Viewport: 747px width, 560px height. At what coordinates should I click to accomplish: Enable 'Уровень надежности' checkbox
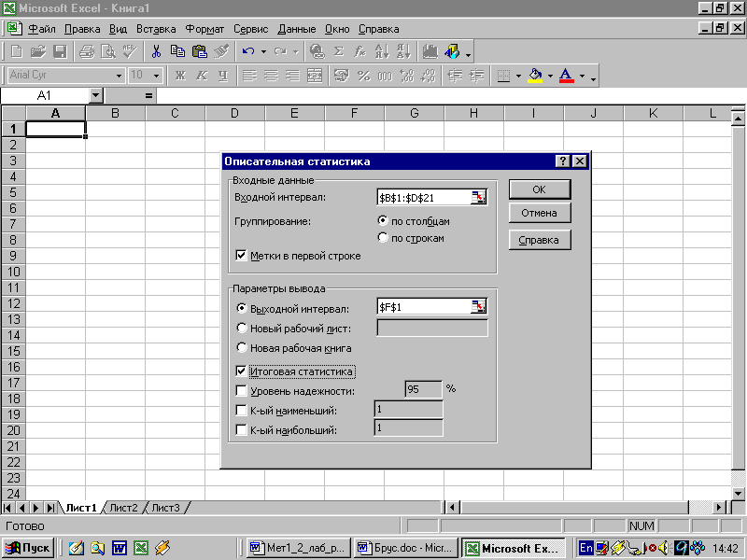tap(241, 391)
